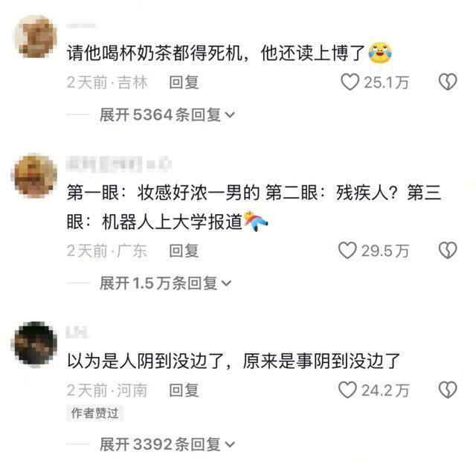Dislike the 河南 comment

pyautogui.click(x=448, y=390)
